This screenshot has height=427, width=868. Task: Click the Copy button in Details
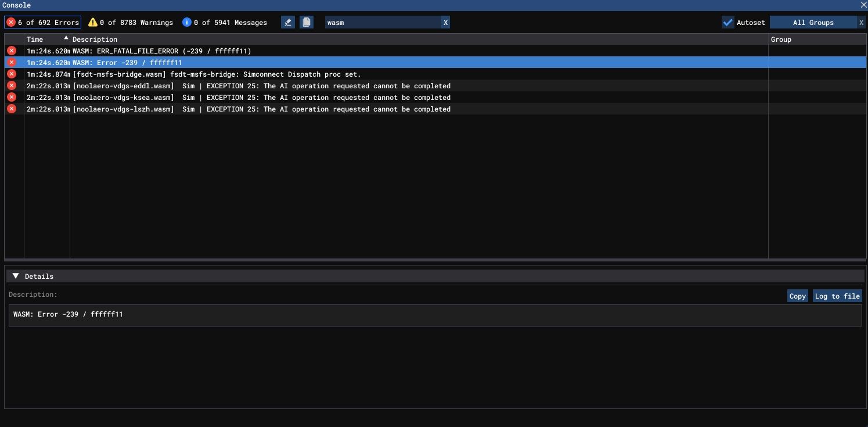tap(797, 296)
